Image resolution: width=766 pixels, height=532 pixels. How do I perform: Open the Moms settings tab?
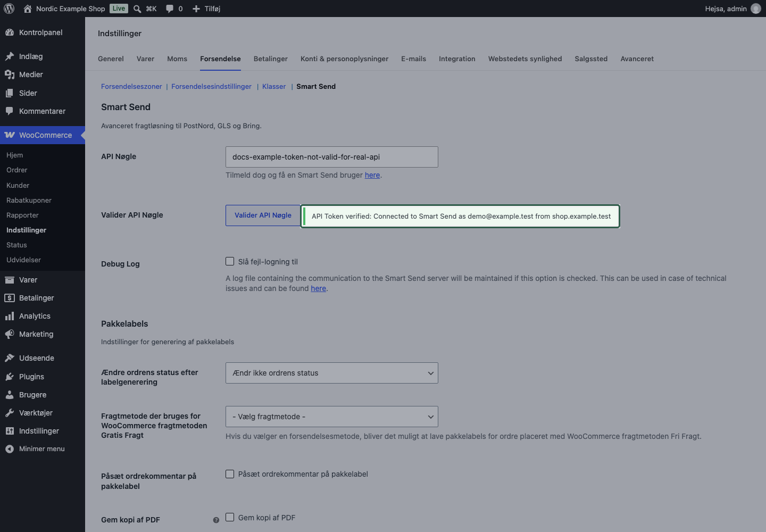click(177, 59)
